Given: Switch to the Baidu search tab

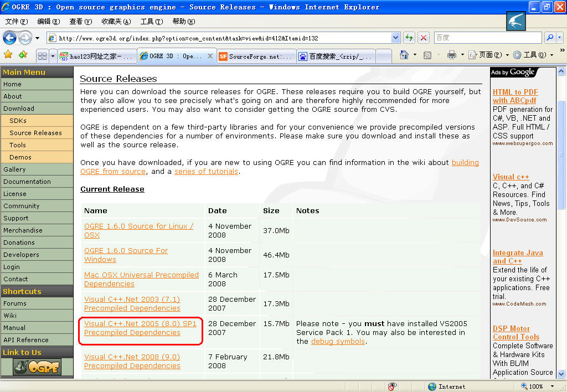Looking at the screenshot, I should point(336,56).
